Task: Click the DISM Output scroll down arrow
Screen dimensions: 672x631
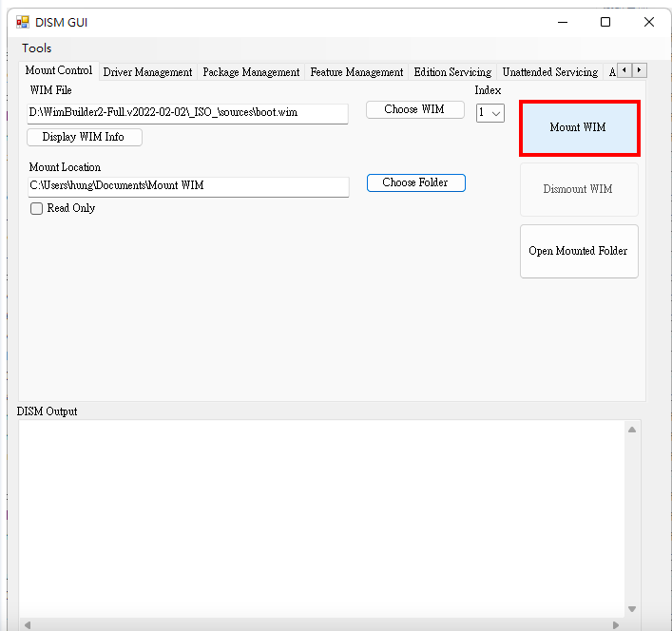Action: 632,609
